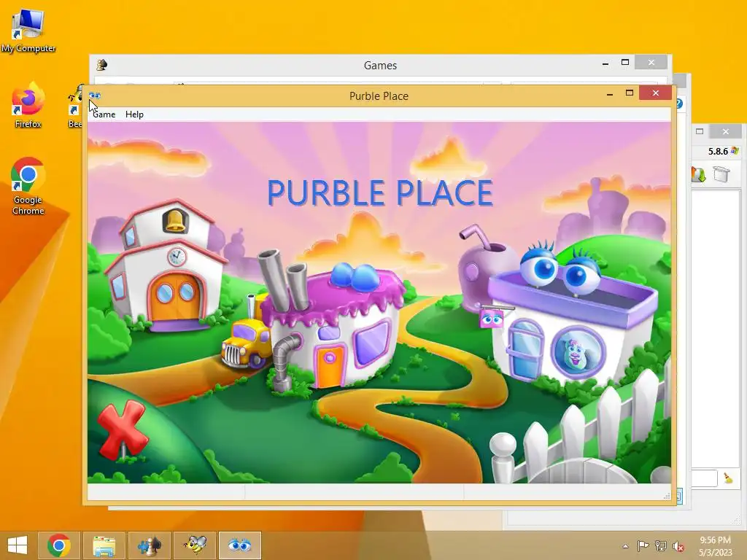This screenshot has height=560, width=747.
Task: Click the input field beside the broom icon
Action: pos(704,478)
